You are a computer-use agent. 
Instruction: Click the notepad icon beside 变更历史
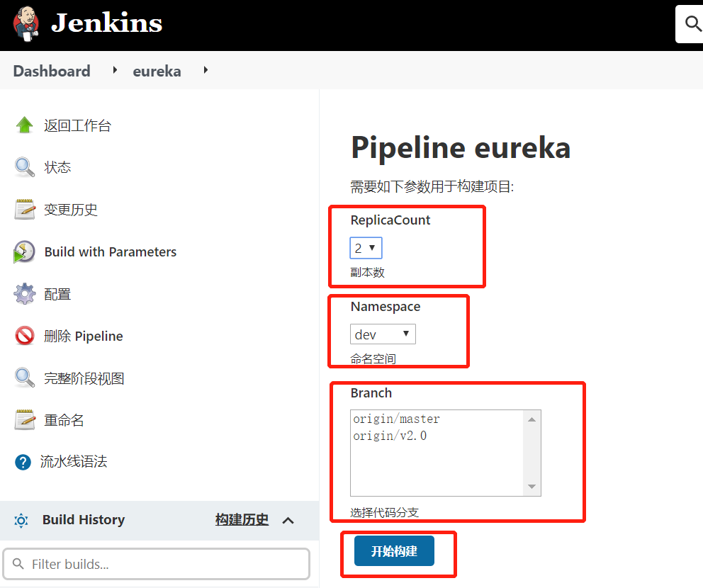[25, 210]
